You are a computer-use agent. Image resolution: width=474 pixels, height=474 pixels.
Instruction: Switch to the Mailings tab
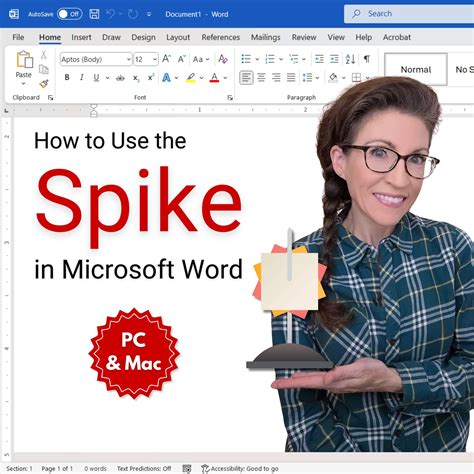[x=266, y=37]
